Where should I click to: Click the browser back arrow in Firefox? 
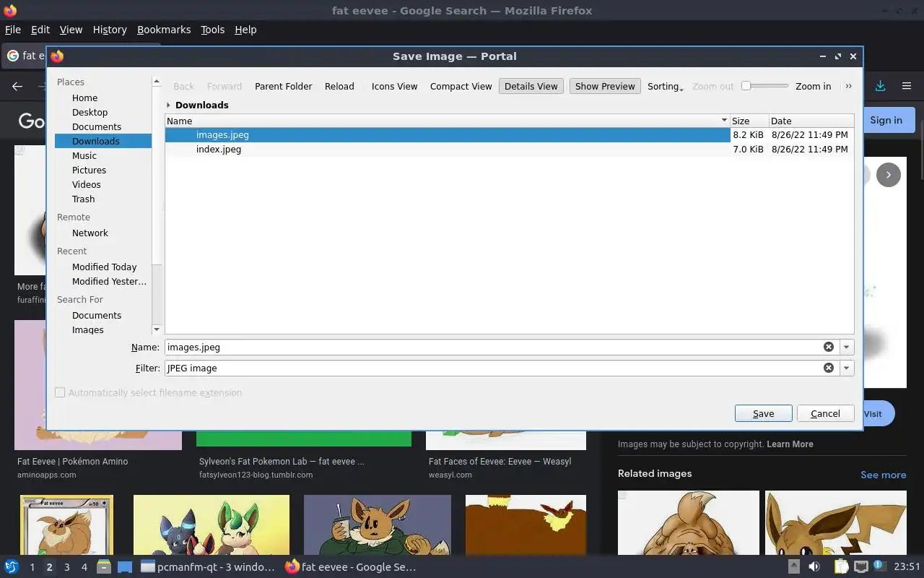click(x=17, y=86)
